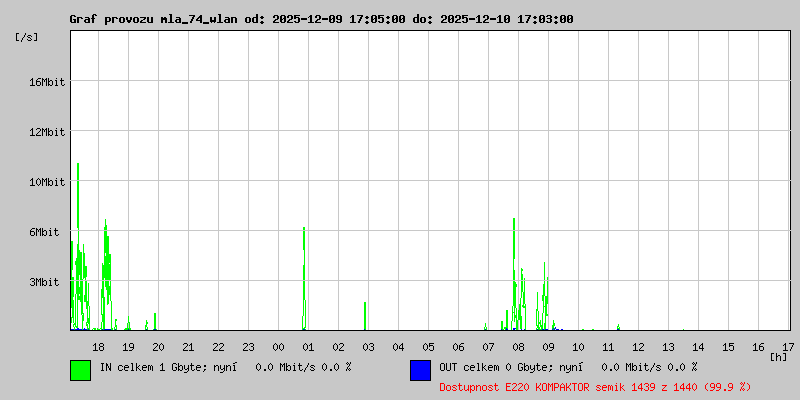Click the tall green spike just before 08 hours
The width and height of the screenshot is (800, 400).
(x=514, y=273)
